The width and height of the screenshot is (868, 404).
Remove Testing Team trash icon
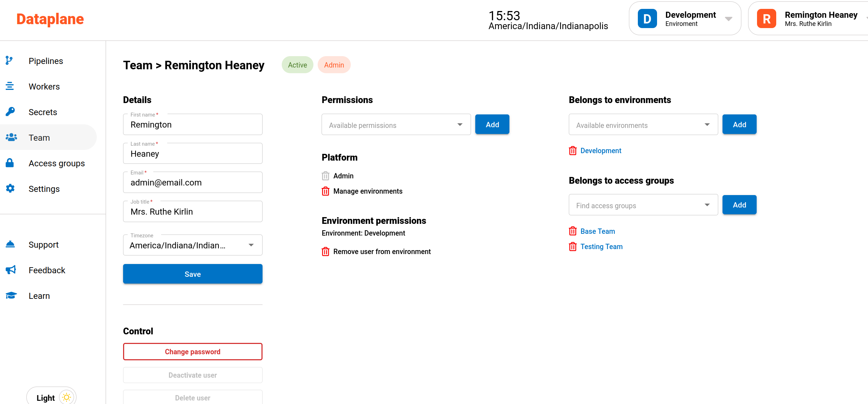pos(573,247)
